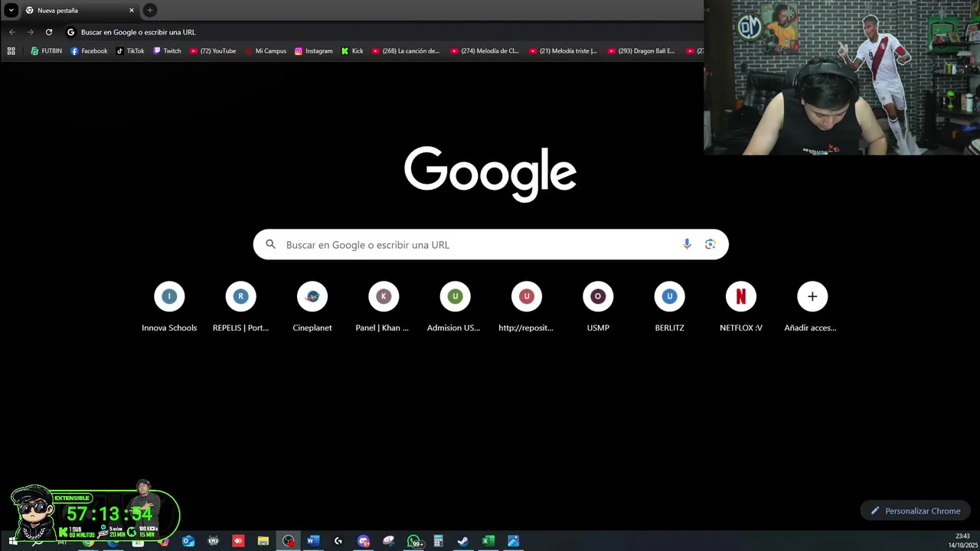Viewport: 980px width, 551px height.
Task: Click the search magnifier icon in search box
Action: click(270, 244)
